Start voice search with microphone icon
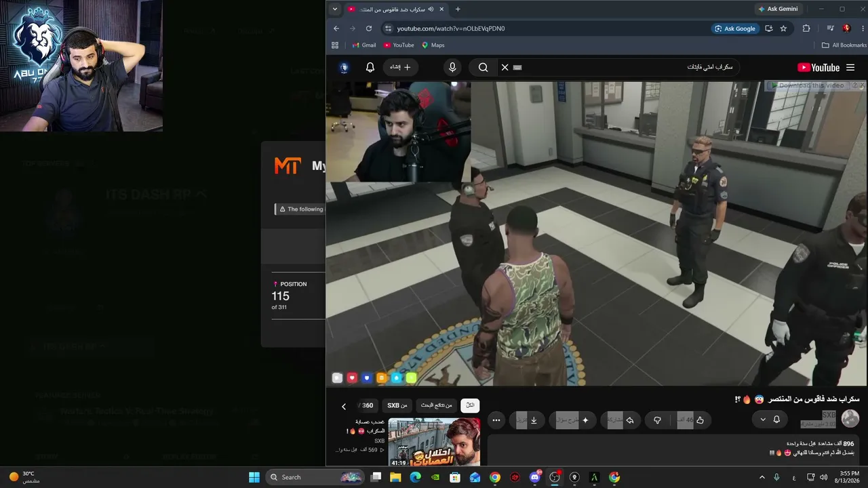The width and height of the screenshot is (868, 488). pos(452,67)
